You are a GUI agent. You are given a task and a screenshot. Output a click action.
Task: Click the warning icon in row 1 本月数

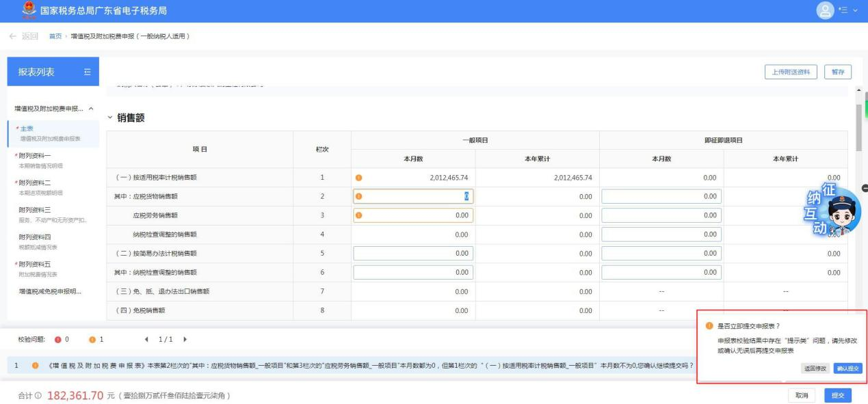pyautogui.click(x=359, y=178)
